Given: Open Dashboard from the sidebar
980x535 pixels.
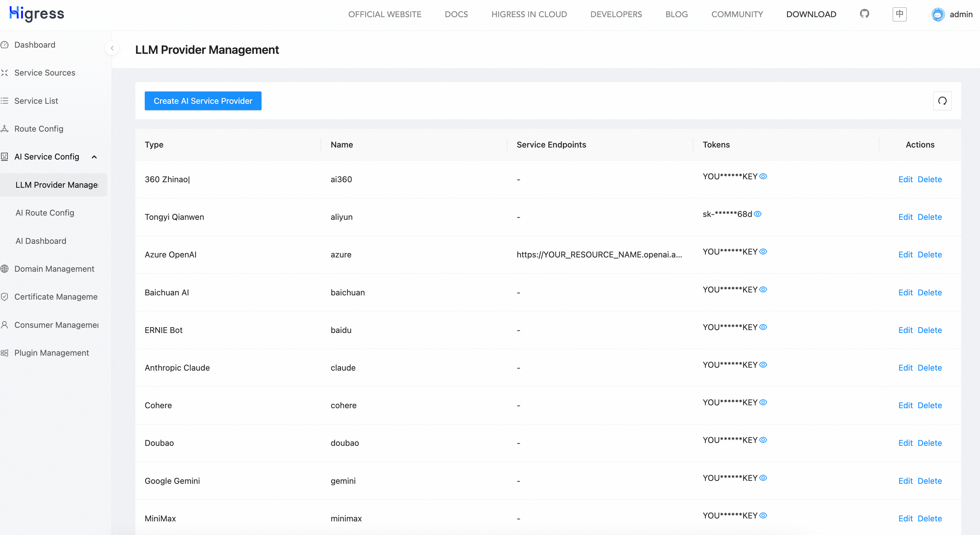Looking at the screenshot, I should pyautogui.click(x=35, y=45).
